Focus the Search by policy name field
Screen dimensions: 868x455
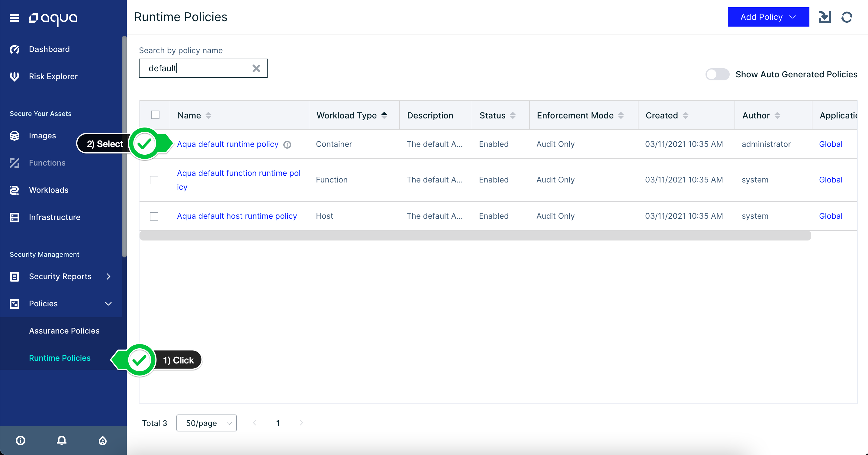click(203, 68)
